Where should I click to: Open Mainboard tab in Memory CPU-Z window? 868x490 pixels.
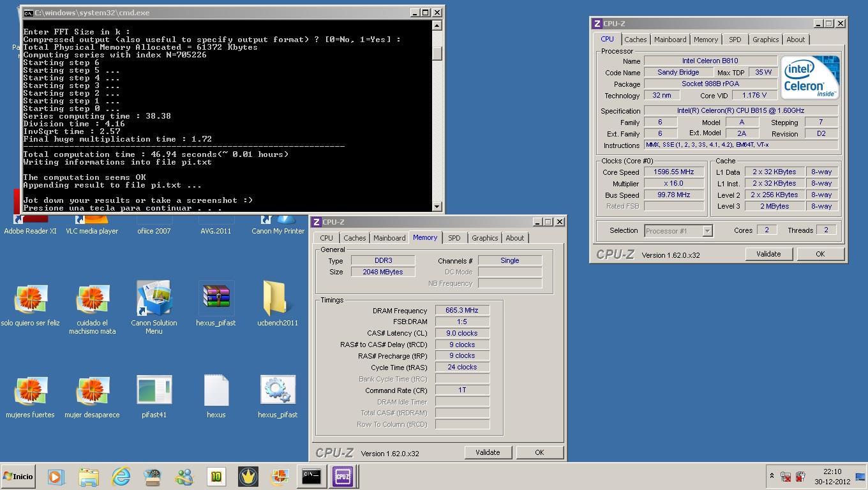click(389, 238)
